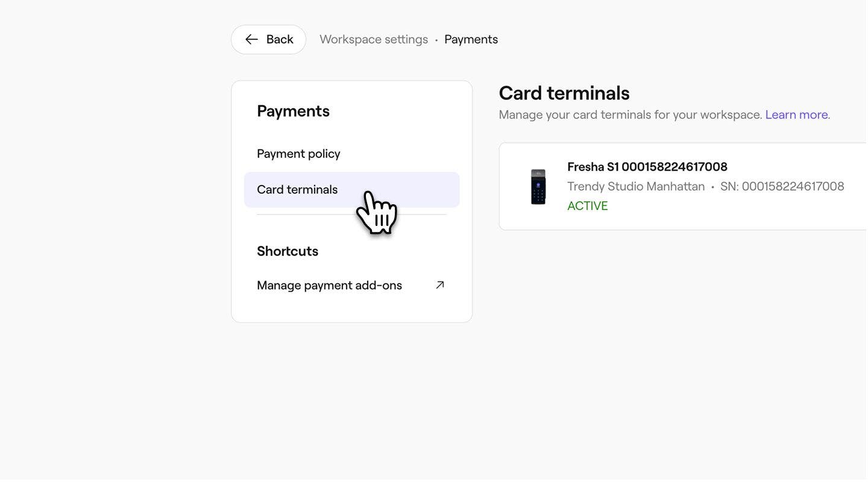Screen dimensions: 868x482
Task: Open the Payment policy section
Action: [298, 154]
